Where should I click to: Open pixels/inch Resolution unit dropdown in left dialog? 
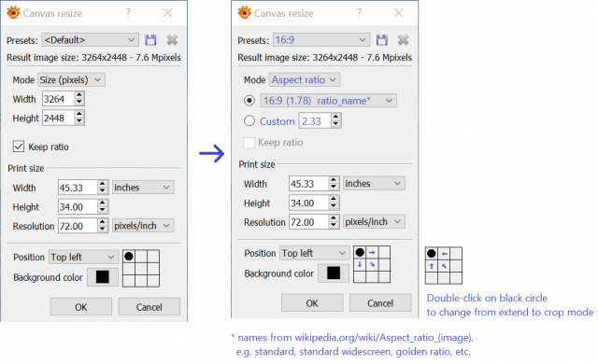click(143, 226)
